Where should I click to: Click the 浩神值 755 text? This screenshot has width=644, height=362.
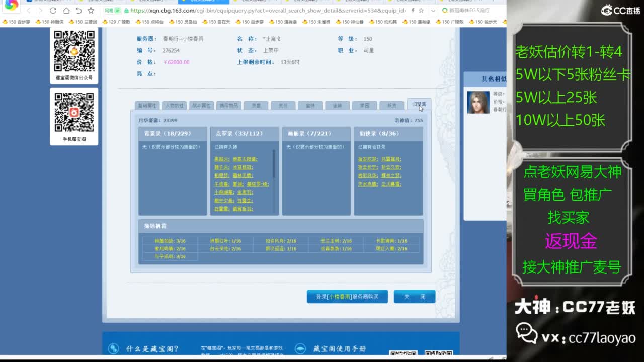[x=409, y=121]
